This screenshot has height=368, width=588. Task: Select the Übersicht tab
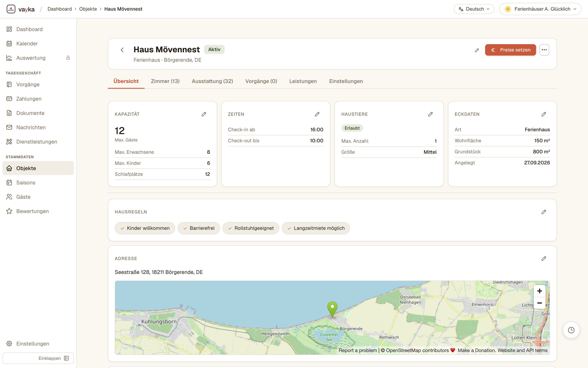[126, 81]
